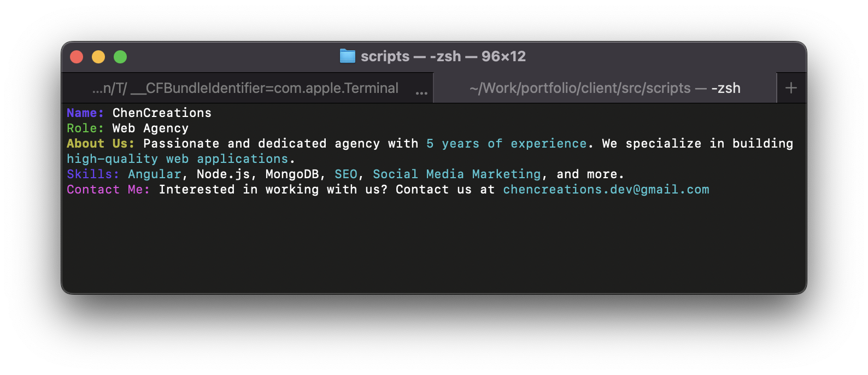868x375 pixels.
Task: Click the purple "Name:" label
Action: [85, 113]
